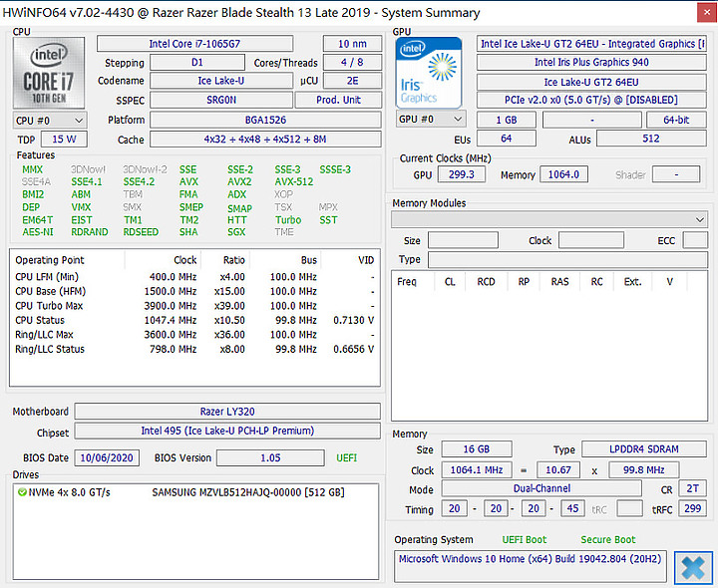Viewport: 718px width, 588px height.
Task: Select the Ring/LLC Status row
Action: point(194,349)
